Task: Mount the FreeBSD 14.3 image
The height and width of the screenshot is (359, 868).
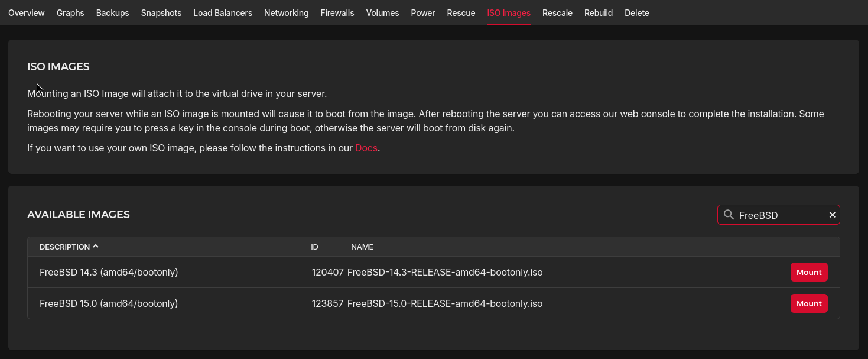Action: tap(809, 272)
